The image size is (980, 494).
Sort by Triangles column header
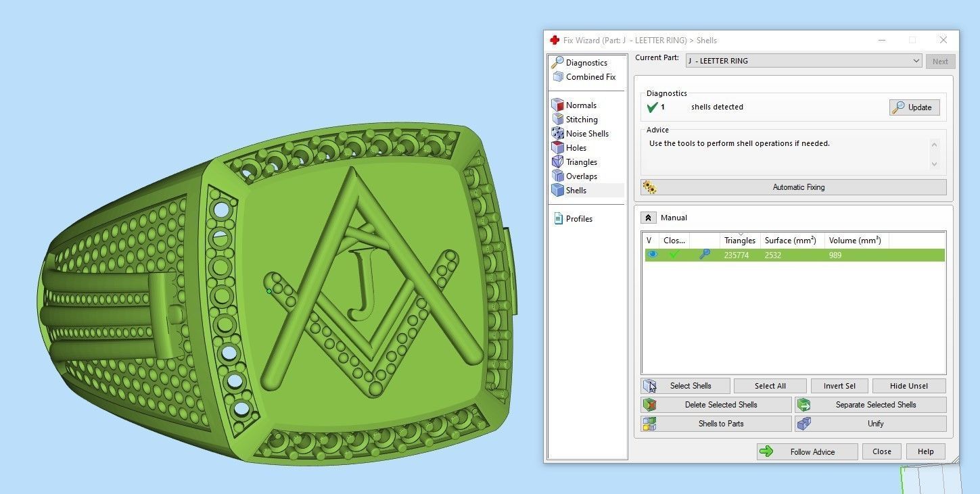(740, 240)
